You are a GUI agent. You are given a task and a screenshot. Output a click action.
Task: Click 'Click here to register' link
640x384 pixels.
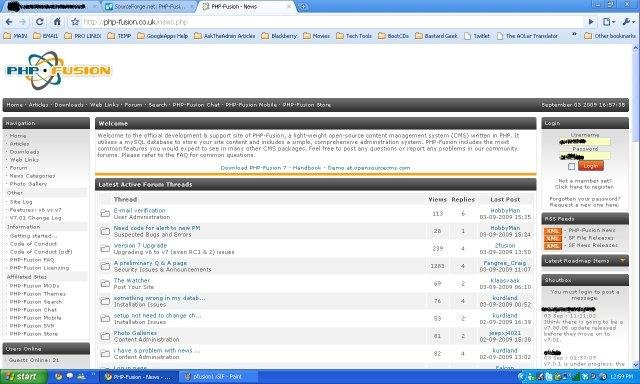[584, 187]
